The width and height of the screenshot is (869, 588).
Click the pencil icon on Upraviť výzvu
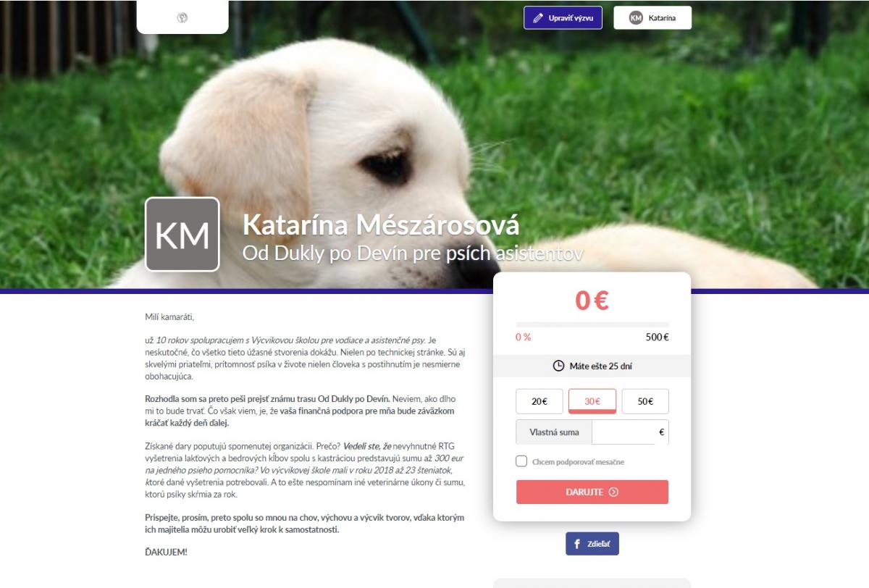point(537,18)
